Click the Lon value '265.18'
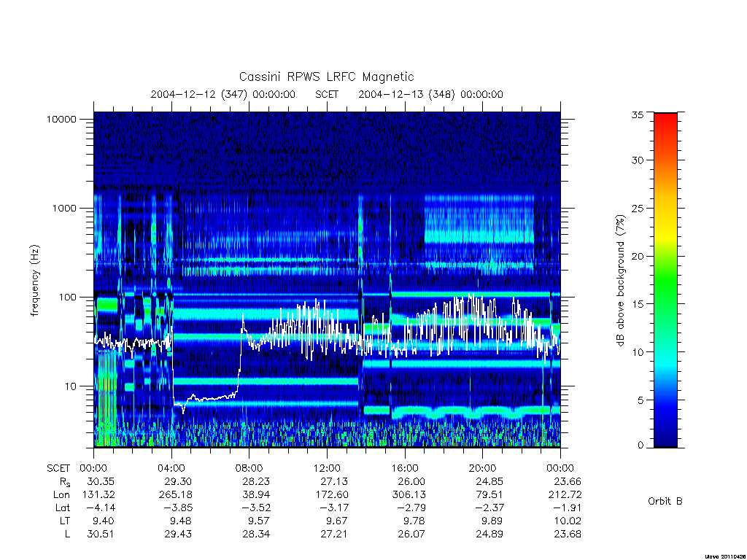 tap(175, 495)
